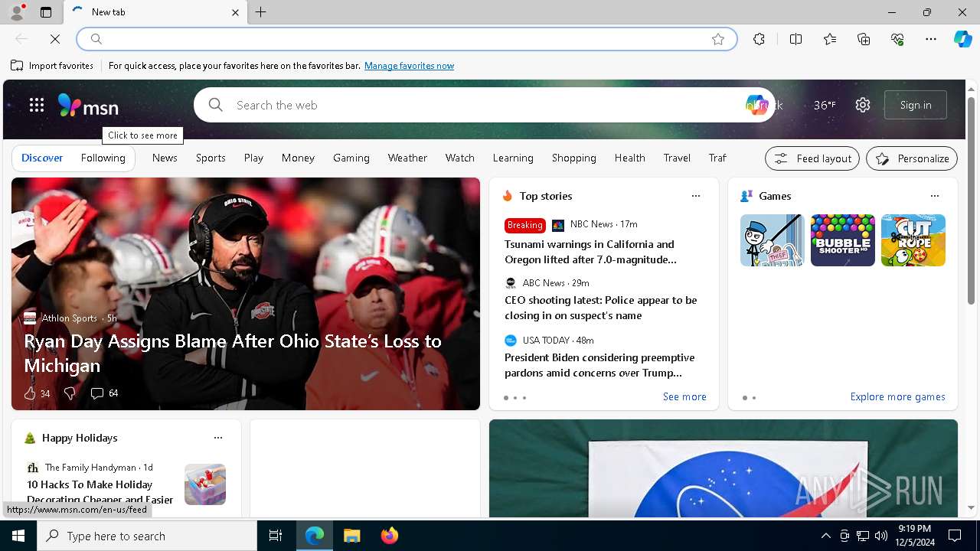Image resolution: width=980 pixels, height=551 pixels.
Task: Open browser Extensions icon
Action: coord(759,39)
